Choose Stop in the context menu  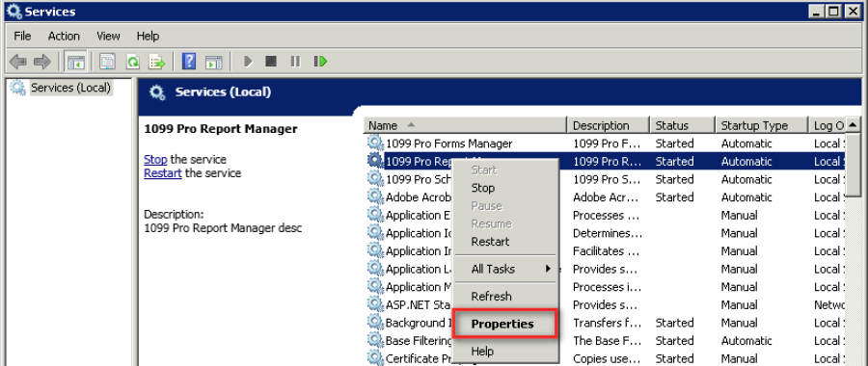click(x=504, y=188)
